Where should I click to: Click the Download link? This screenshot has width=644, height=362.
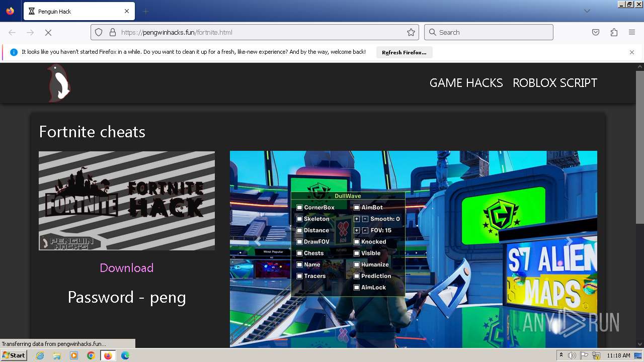127,268
